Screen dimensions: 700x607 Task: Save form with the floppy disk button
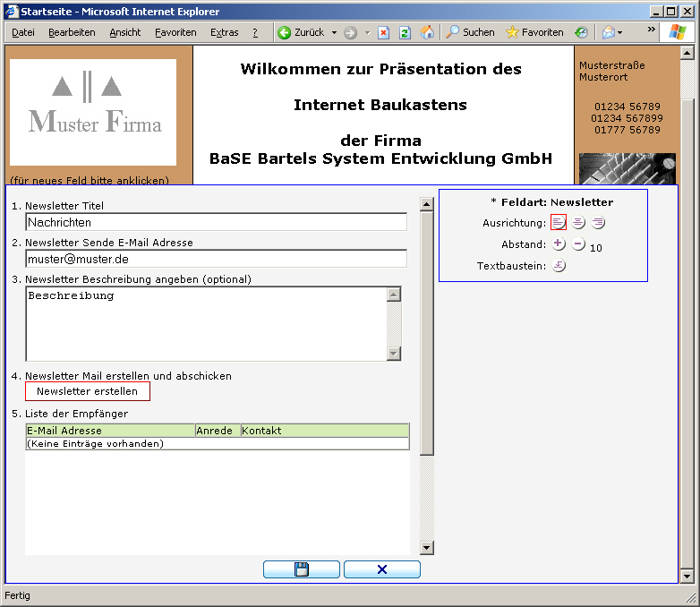click(x=302, y=569)
